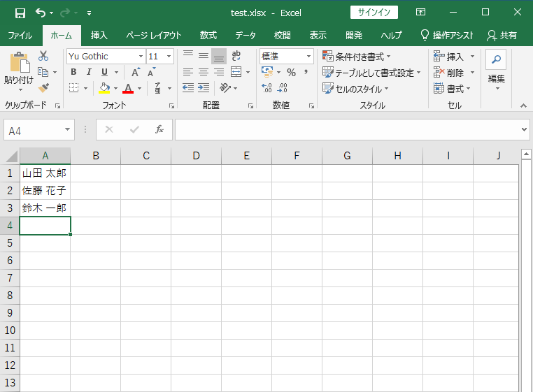
Task: Expand the Name Box dropdown arrow
Action: tap(67, 129)
